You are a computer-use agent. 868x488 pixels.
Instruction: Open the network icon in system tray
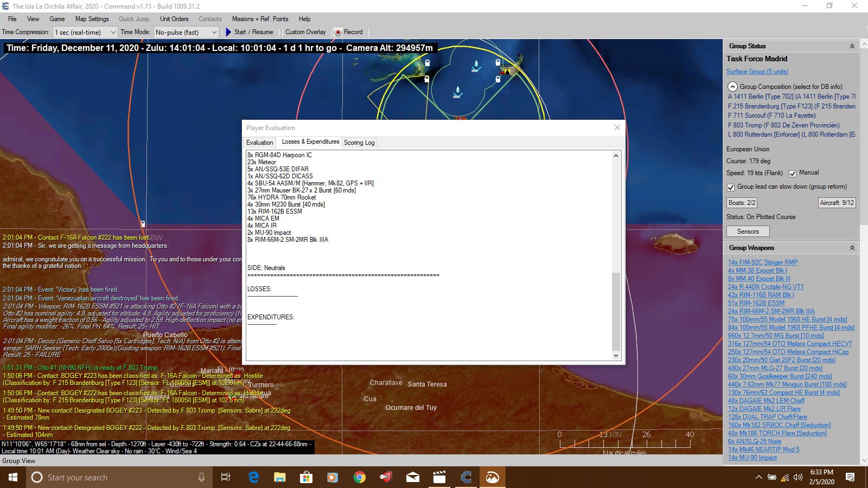785,477
